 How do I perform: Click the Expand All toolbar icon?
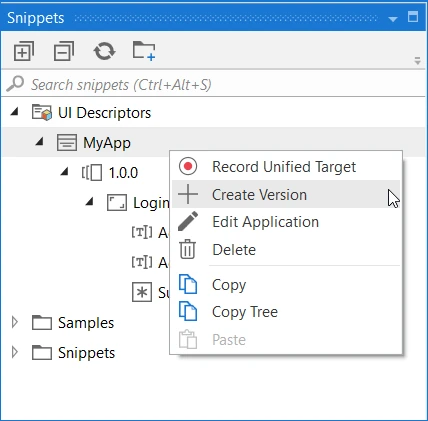(x=24, y=51)
